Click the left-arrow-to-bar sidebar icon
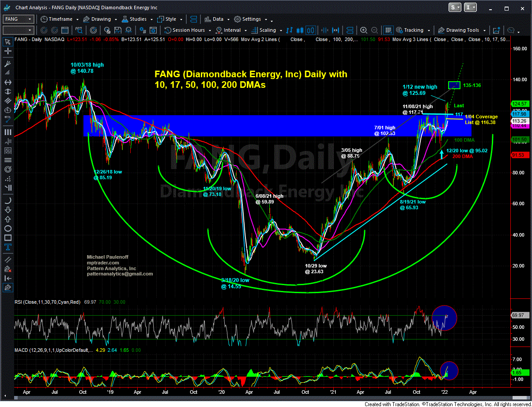The height and width of the screenshot is (407, 532). point(7,278)
